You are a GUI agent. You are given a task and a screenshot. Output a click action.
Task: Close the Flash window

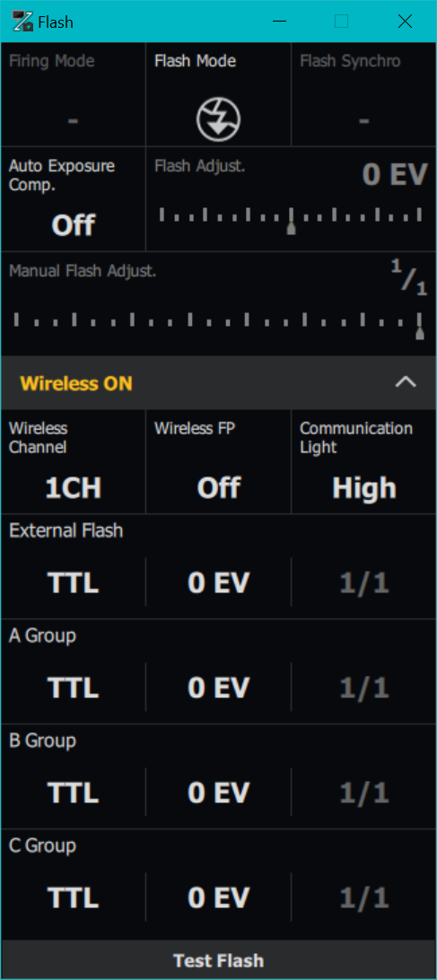coord(405,22)
